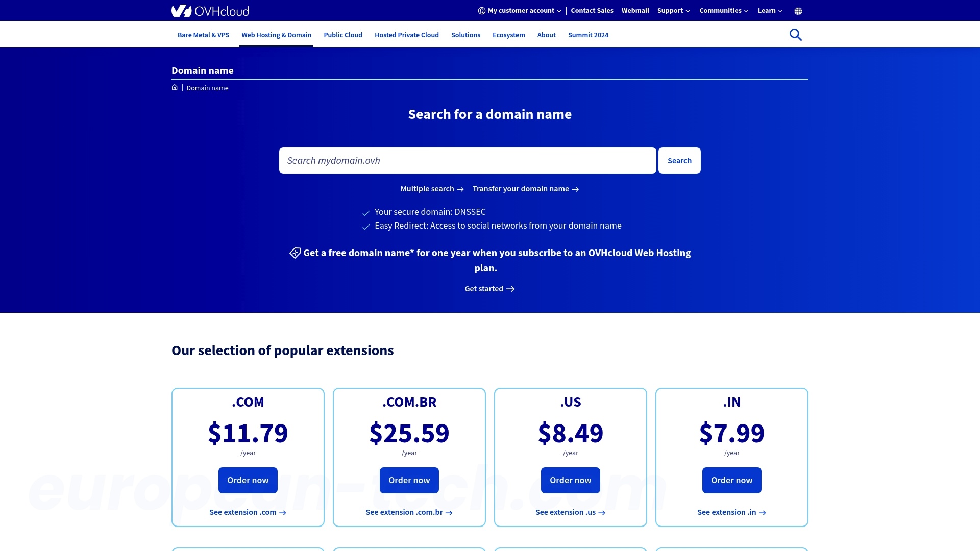The image size is (980, 551).
Task: Select the Bare Metal & VPS section
Action: click(x=203, y=35)
